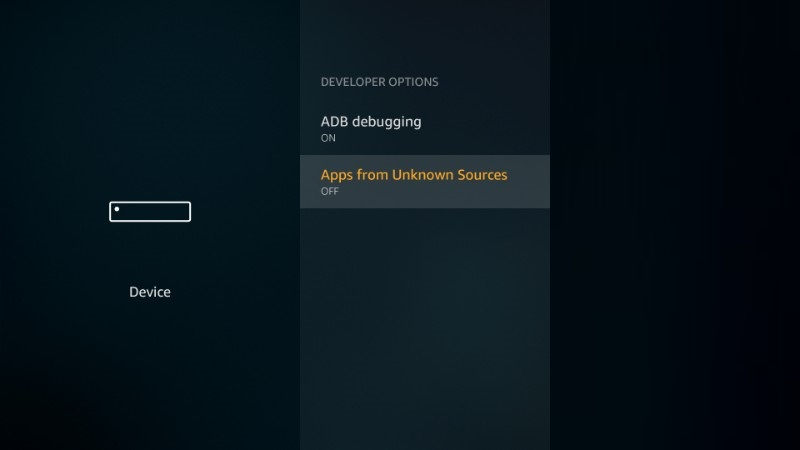Screen dimensions: 800x450
Task: Click the word 'ADB' in the first option
Action: [x=334, y=121]
